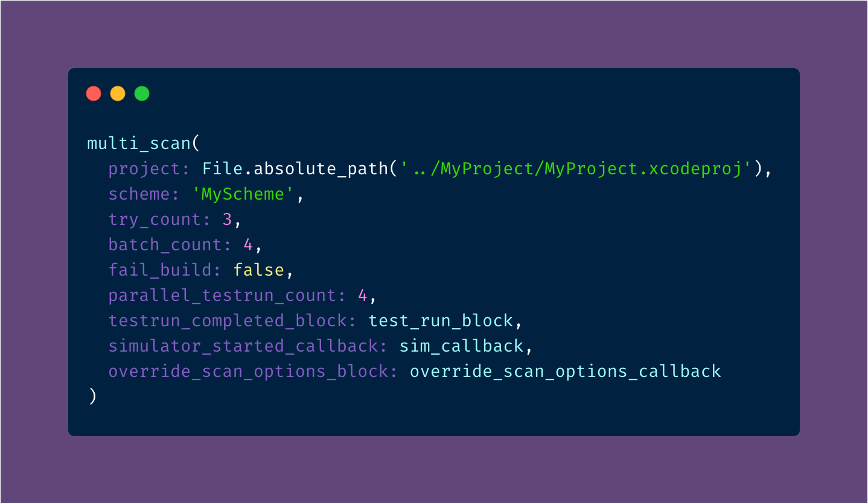Viewport: 868px width, 503px height.
Task: Click the closing parenthesis on last line
Action: click(x=92, y=396)
